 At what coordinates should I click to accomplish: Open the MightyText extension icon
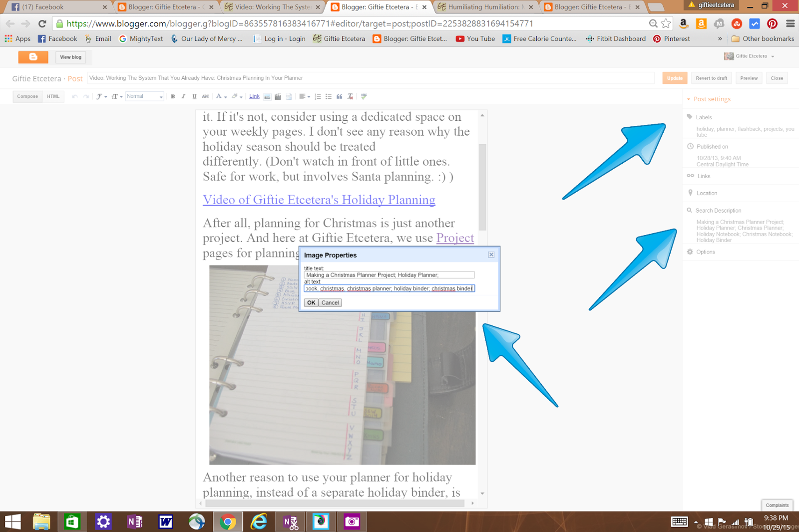tap(719, 23)
